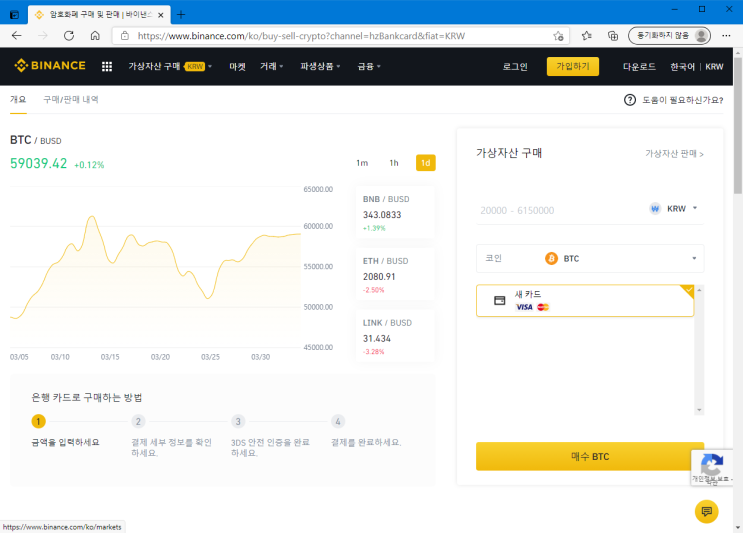This screenshot has width=743, height=533.
Task: Click the tab actions menu icon
Action: 14,15
